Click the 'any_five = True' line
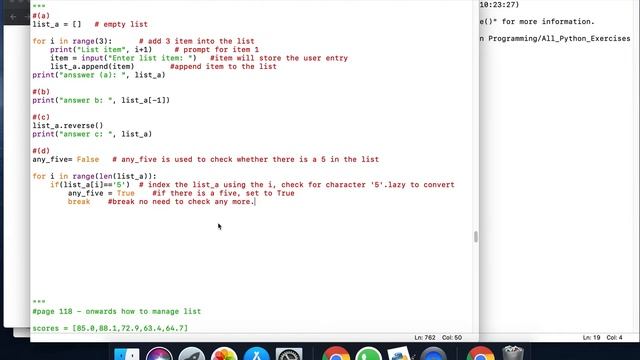 click(x=101, y=193)
